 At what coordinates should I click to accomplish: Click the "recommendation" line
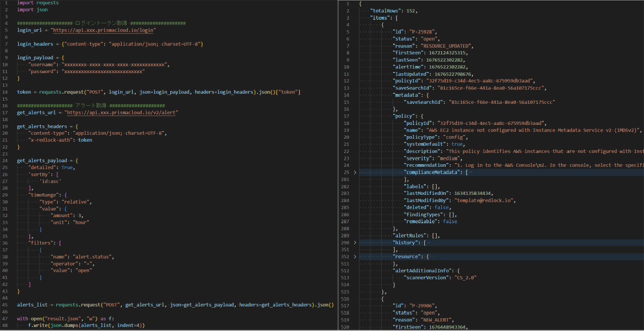point(524,165)
